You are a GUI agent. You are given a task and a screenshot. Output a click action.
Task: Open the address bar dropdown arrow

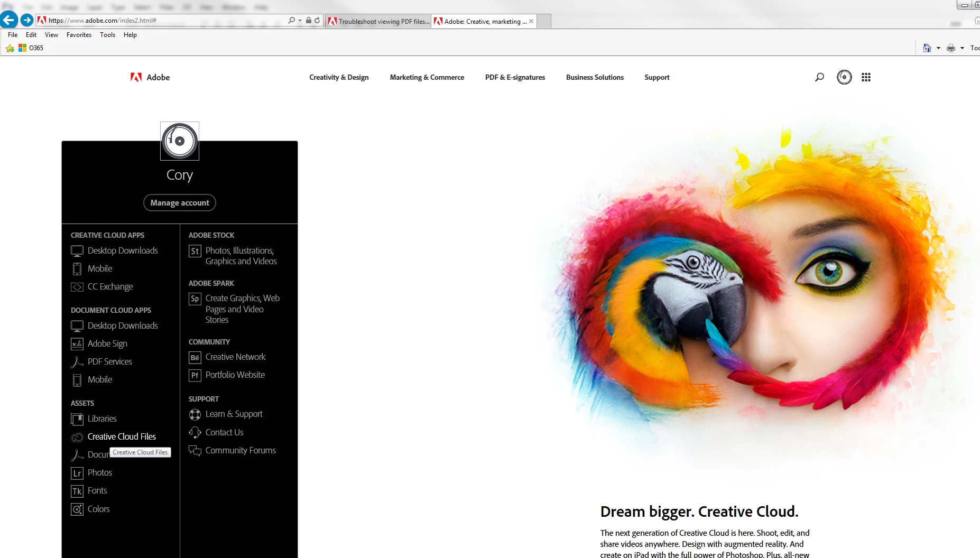pos(300,21)
